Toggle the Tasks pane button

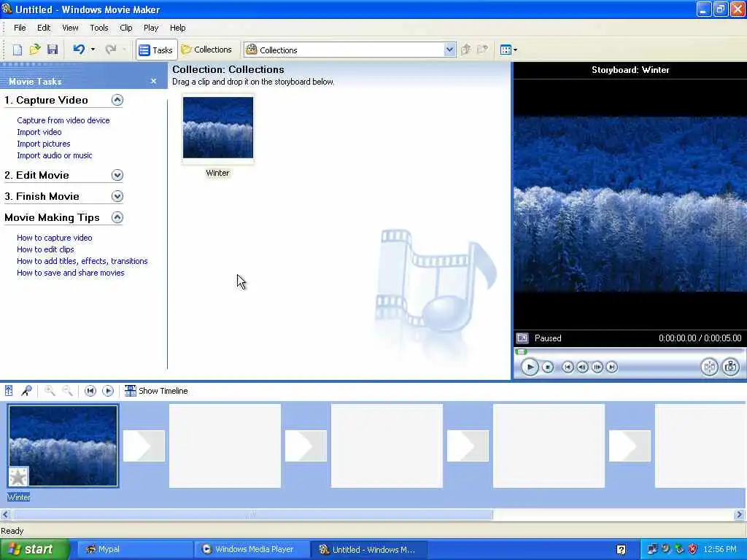coord(156,50)
